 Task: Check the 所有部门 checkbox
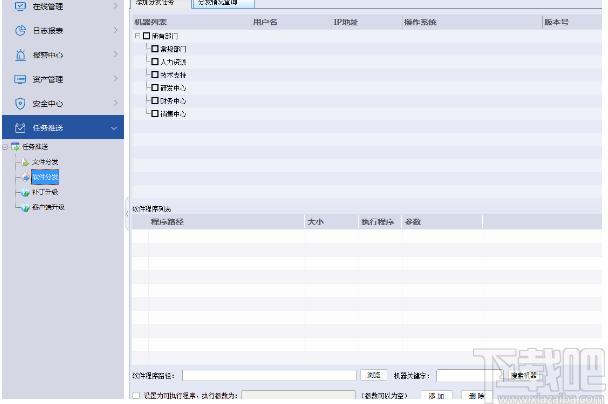click(146, 36)
